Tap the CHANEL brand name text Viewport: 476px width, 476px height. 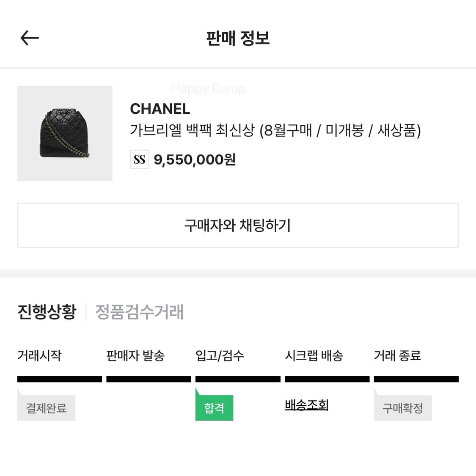(160, 109)
